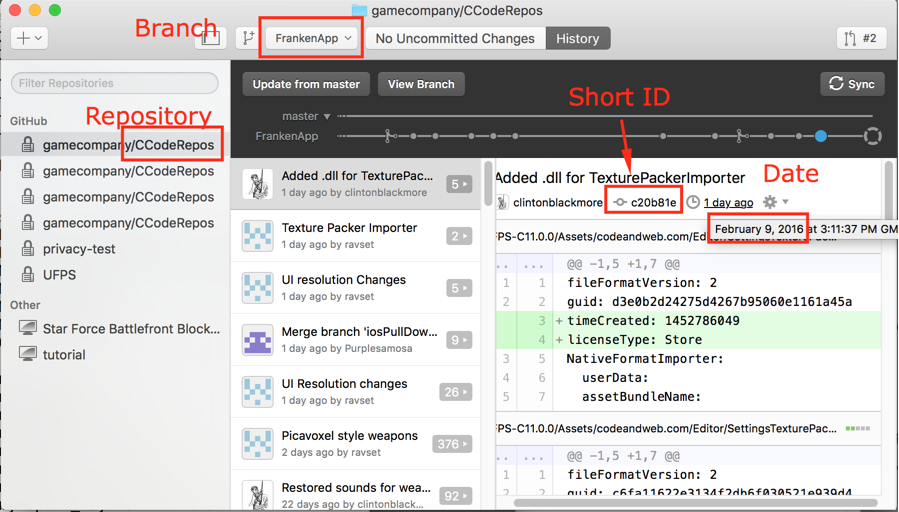Image resolution: width=899 pixels, height=512 pixels.
Task: Click the 'timeCreated: 1452786049' added line
Action: tap(688, 321)
